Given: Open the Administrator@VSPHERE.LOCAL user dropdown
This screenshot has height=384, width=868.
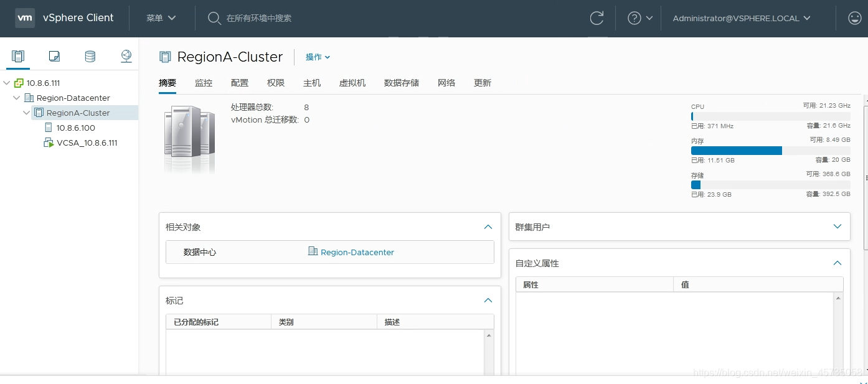Looking at the screenshot, I should 742,18.
